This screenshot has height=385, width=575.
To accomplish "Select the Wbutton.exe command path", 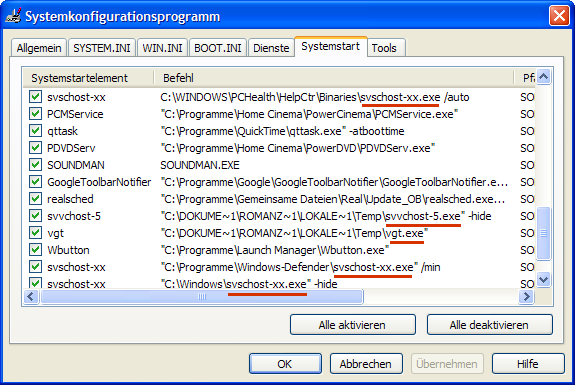I will 275,250.
